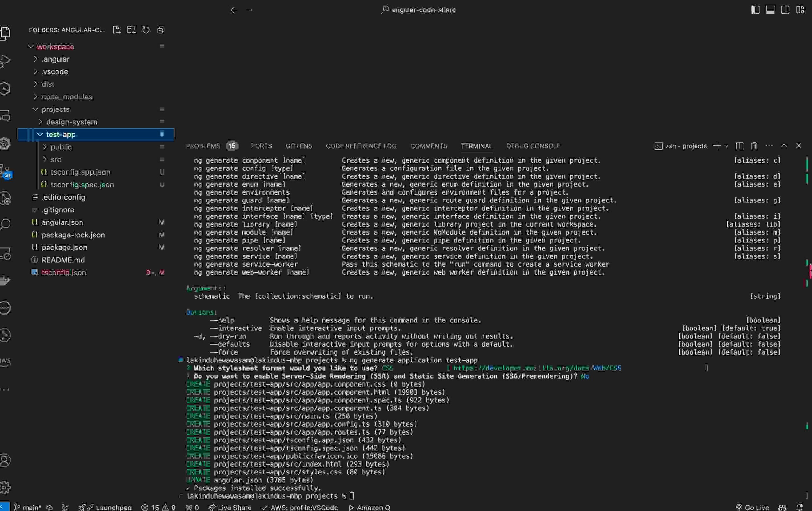The width and height of the screenshot is (812, 511).
Task: Toggle the secondary side bar visibility
Action: tap(785, 10)
